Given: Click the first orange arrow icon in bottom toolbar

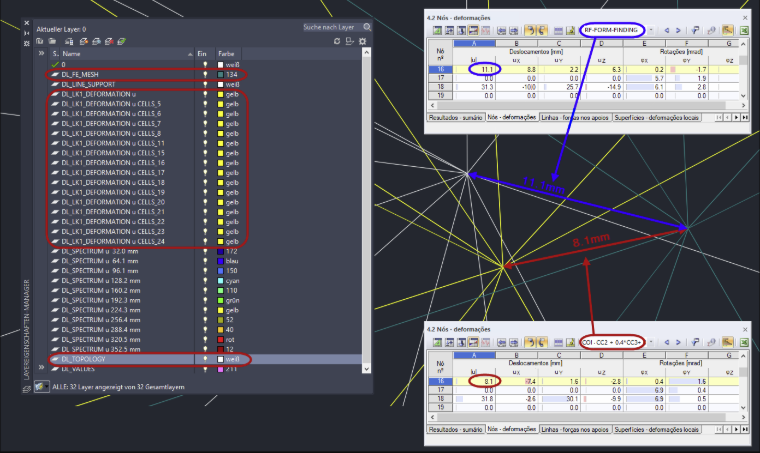Looking at the screenshot, I should tap(530, 343).
